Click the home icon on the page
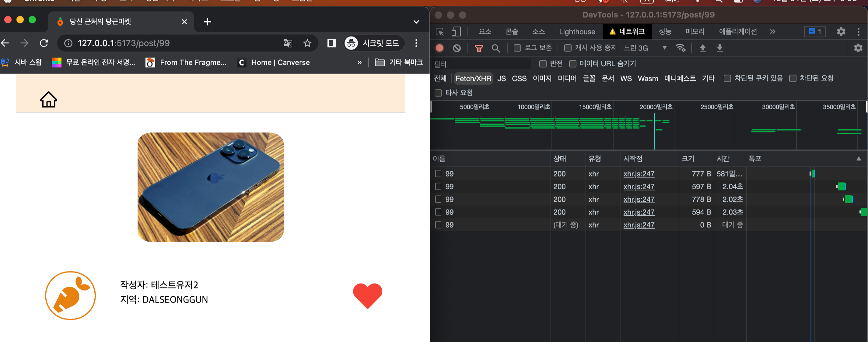The height and width of the screenshot is (342, 868). (48, 100)
